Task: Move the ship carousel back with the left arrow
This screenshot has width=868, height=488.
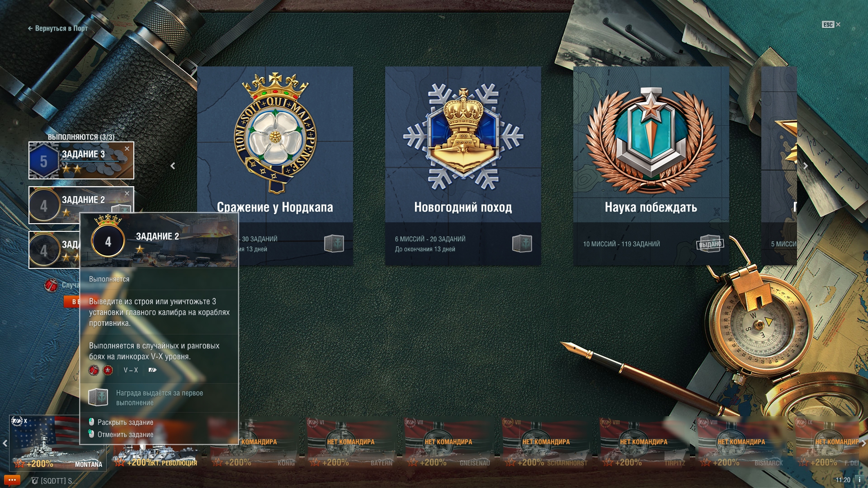Action: [5, 443]
